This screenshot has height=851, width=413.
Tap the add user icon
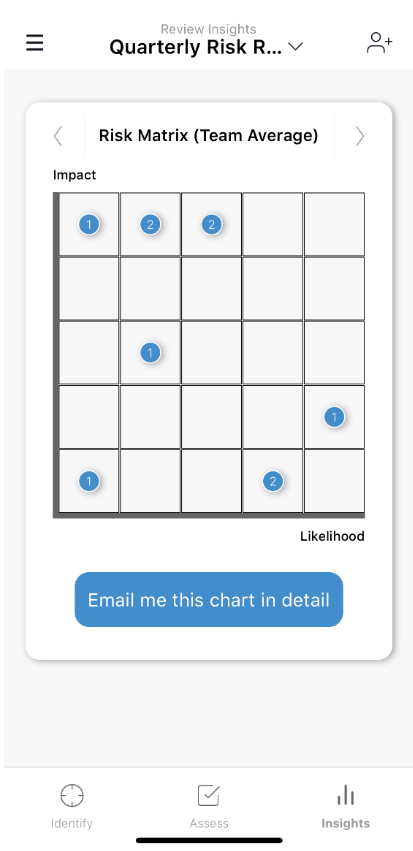pos(379,43)
